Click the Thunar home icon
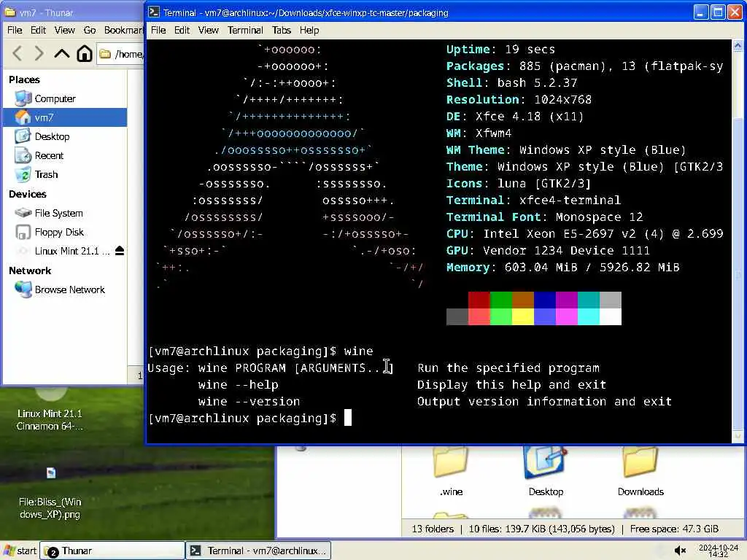747x560 pixels. click(x=85, y=53)
